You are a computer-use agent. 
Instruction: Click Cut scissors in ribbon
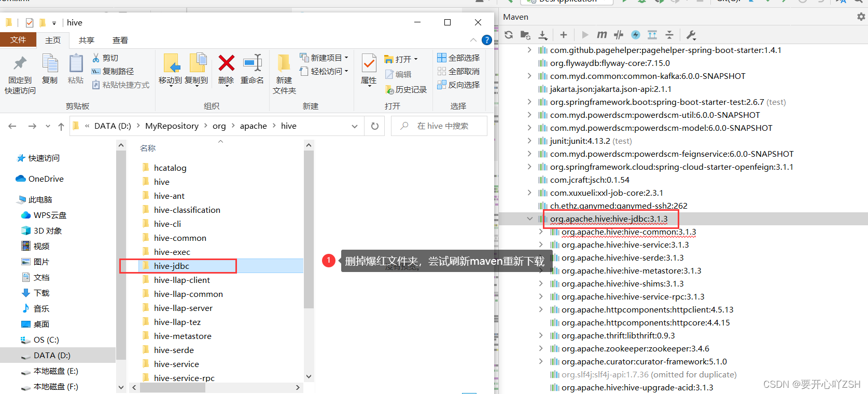(105, 58)
